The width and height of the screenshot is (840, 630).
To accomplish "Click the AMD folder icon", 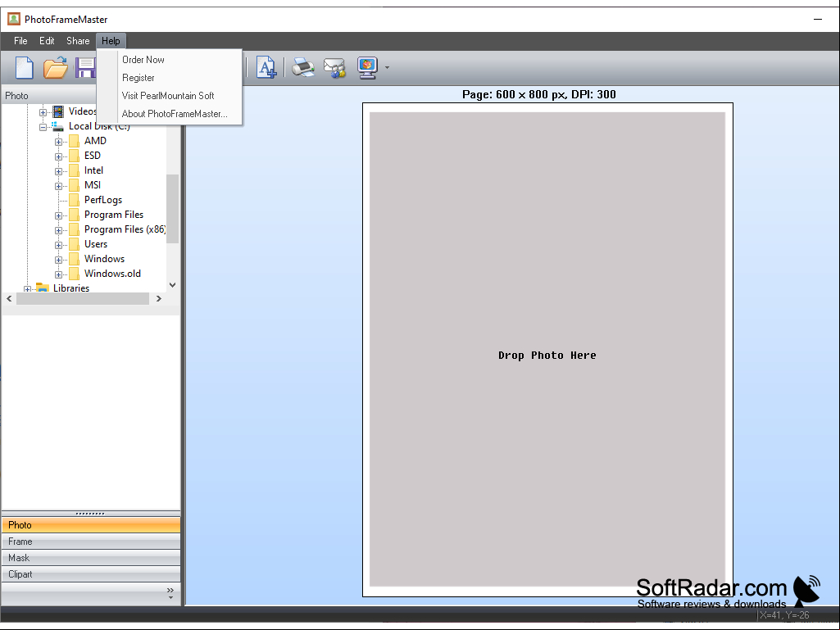I will pos(75,141).
